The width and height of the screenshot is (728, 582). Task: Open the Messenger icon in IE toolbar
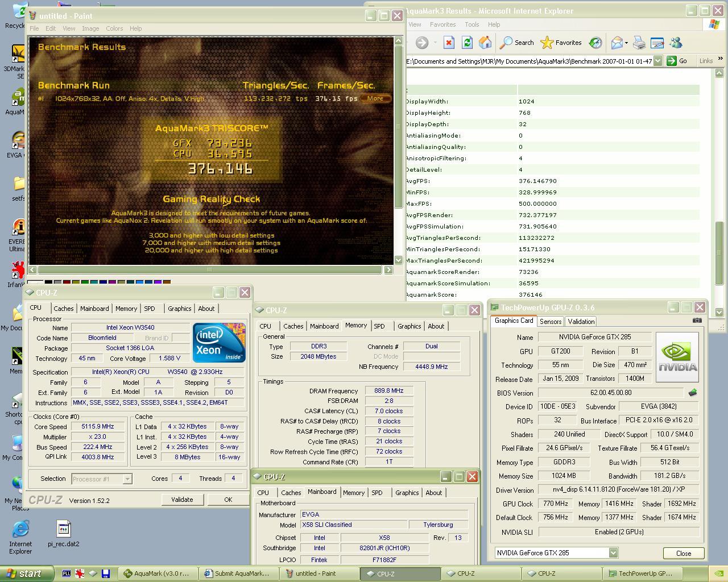(676, 43)
